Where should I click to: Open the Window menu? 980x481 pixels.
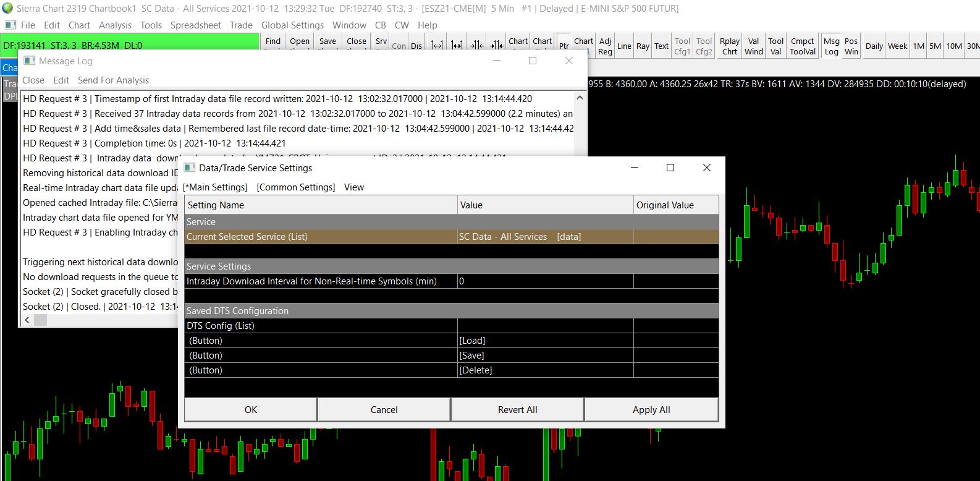[x=349, y=25]
